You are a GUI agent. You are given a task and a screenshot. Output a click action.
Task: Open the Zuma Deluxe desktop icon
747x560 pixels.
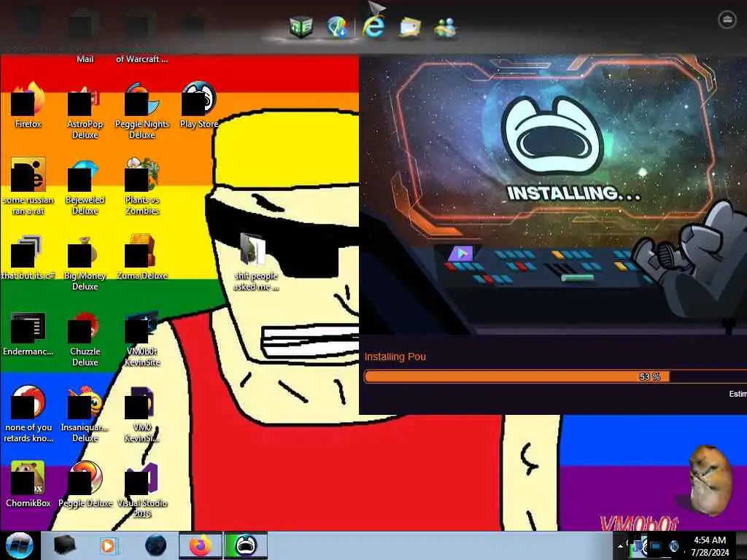(142, 257)
